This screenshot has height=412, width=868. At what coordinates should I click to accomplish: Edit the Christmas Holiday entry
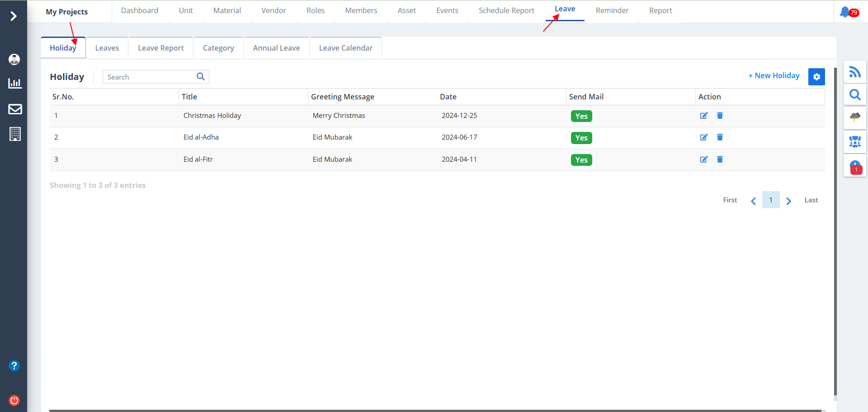click(x=704, y=116)
